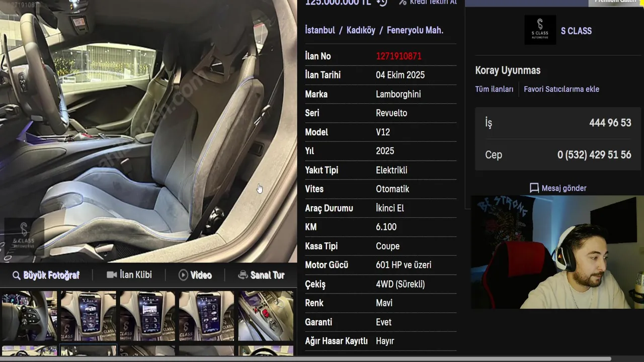
Task: Click the Coupe body type value
Action: (x=387, y=246)
